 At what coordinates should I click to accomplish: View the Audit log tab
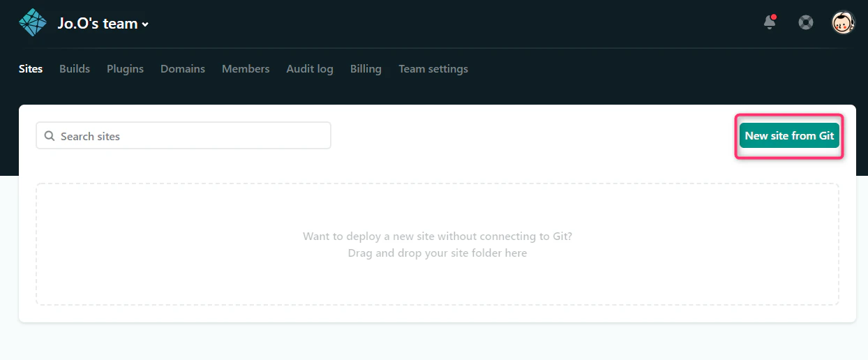(x=310, y=69)
